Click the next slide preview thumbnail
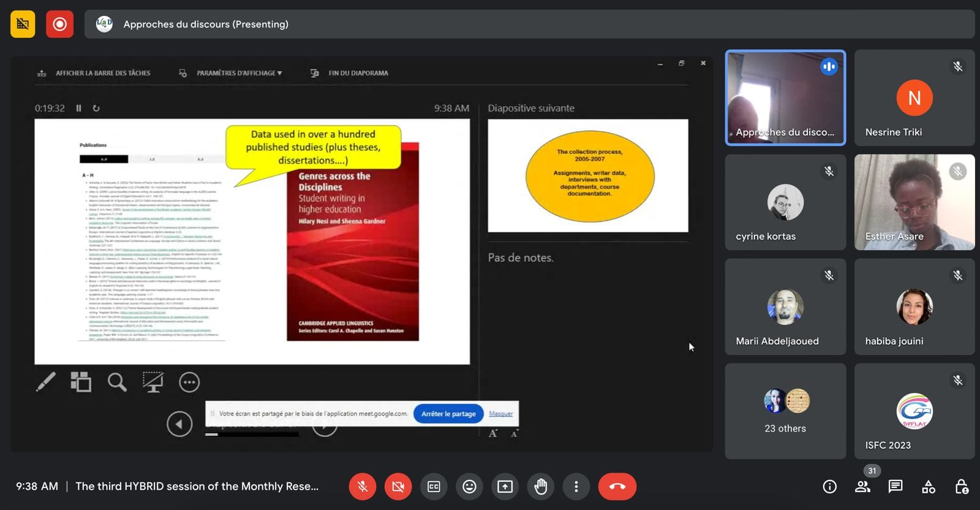Screen dimensions: 980x510 [x=588, y=175]
